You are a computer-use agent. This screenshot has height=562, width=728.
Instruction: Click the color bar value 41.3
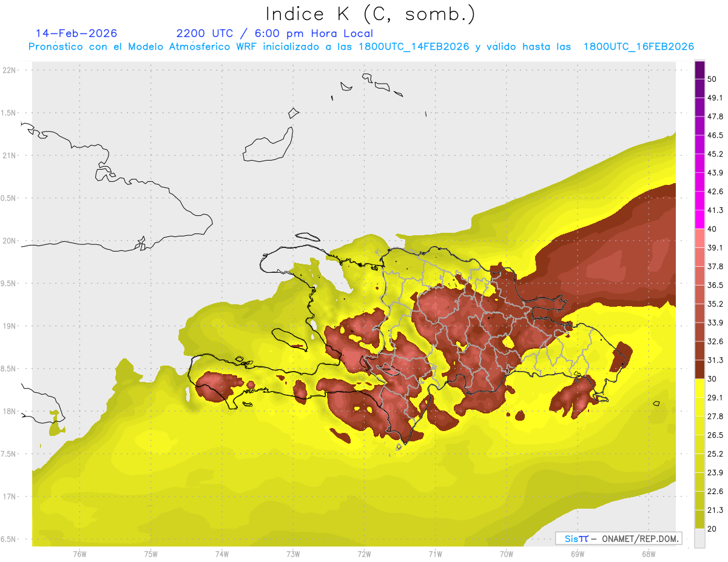pyautogui.click(x=715, y=210)
